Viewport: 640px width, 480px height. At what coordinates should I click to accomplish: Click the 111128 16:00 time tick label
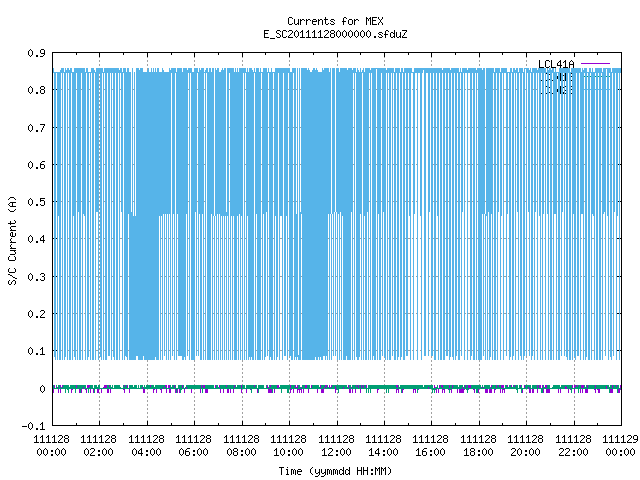click(431, 446)
